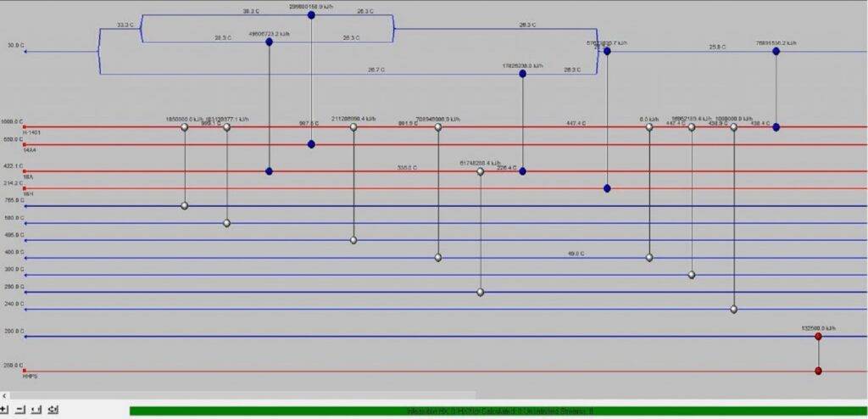868x419 pixels.
Task: Click the 49.0 C label on 400.0 C stream
Action: click(576, 254)
